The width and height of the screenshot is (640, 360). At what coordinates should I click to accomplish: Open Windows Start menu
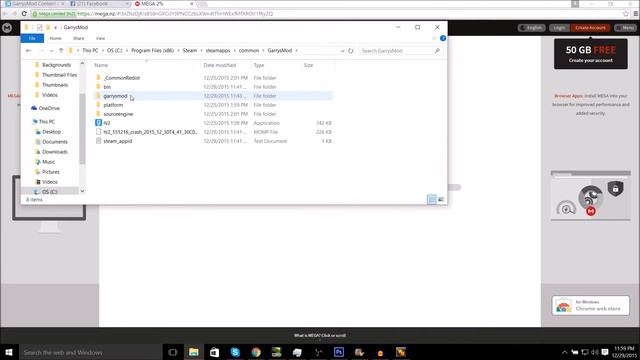[9, 352]
